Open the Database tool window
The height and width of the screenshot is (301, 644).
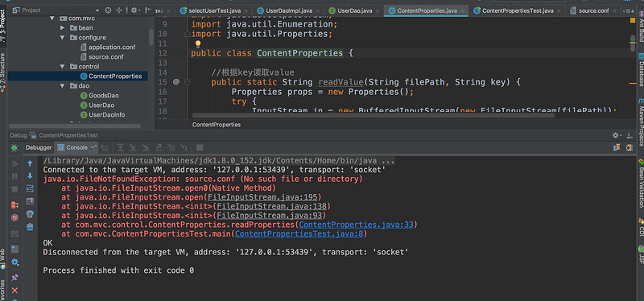tap(640, 70)
